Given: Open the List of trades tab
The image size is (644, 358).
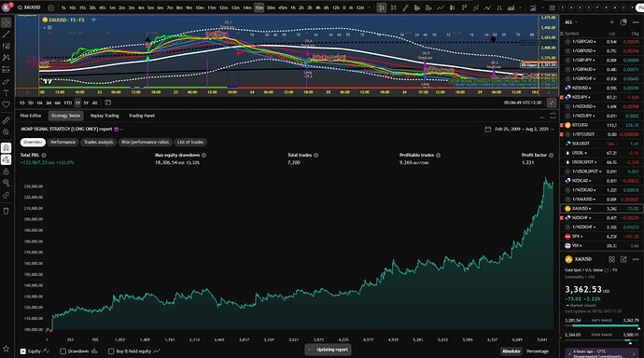Looking at the screenshot, I should [x=190, y=143].
